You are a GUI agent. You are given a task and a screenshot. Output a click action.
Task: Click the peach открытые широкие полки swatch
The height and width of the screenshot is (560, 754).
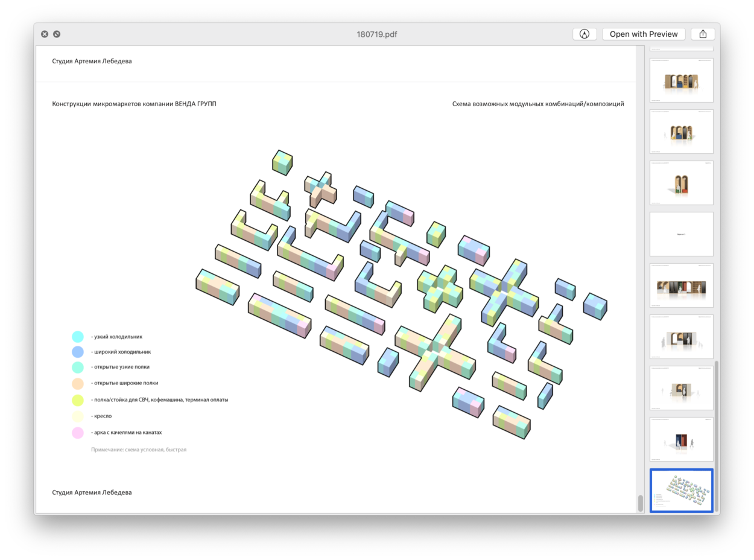click(78, 383)
